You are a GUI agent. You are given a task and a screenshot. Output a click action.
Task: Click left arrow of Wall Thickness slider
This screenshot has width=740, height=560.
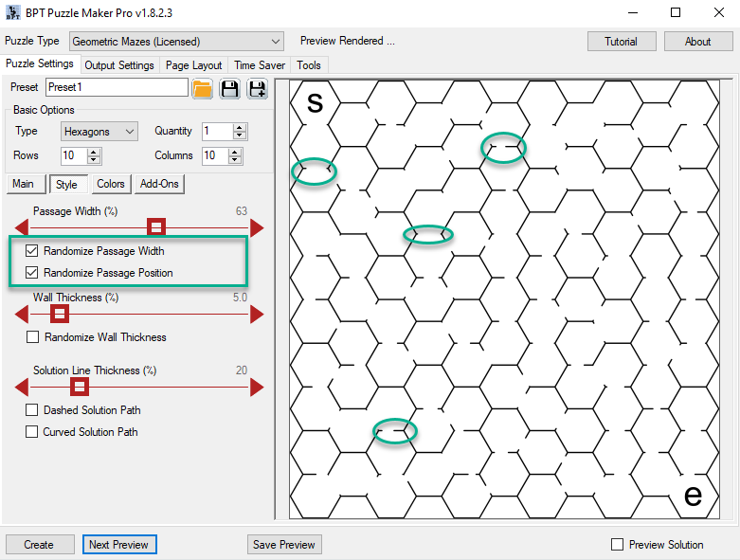pos(21,315)
